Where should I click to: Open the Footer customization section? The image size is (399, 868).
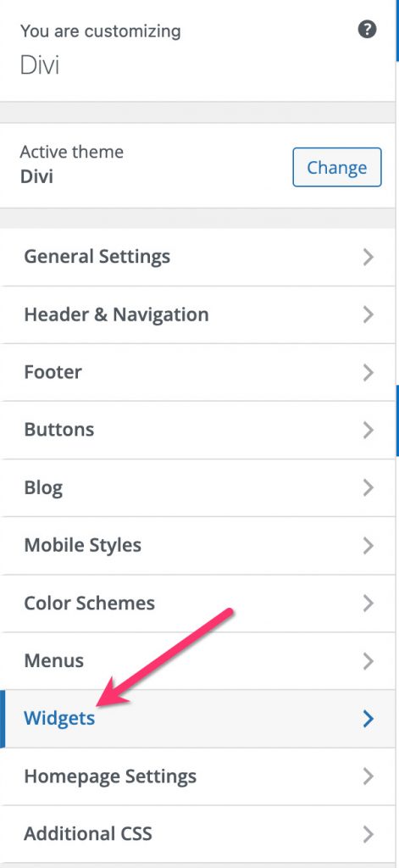pyautogui.click(x=199, y=373)
